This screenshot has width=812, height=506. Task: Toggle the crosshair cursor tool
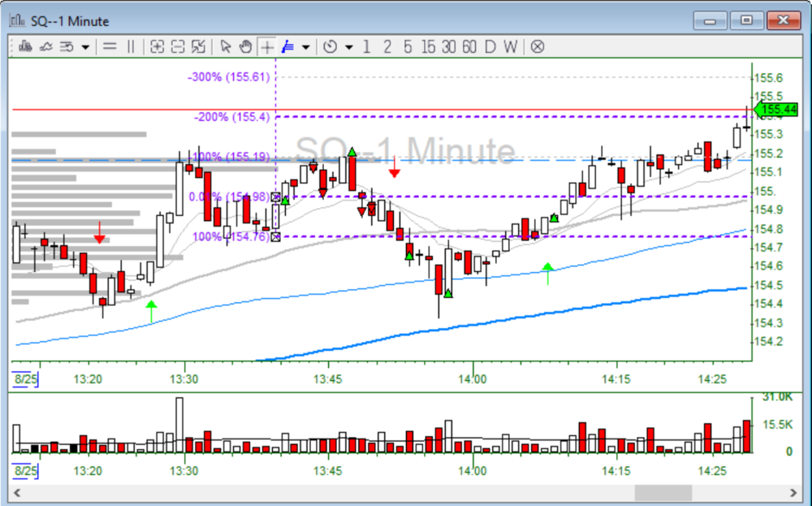[x=266, y=46]
